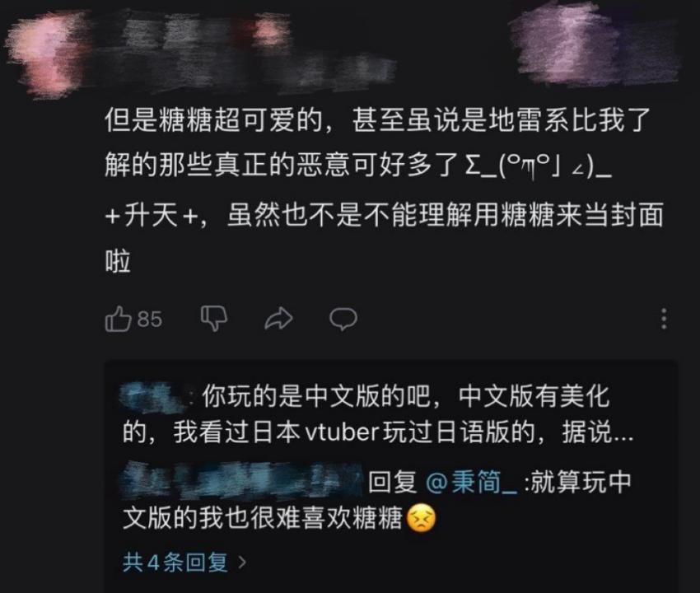
Task: Open the @秉简_ mention link
Action: click(x=471, y=482)
